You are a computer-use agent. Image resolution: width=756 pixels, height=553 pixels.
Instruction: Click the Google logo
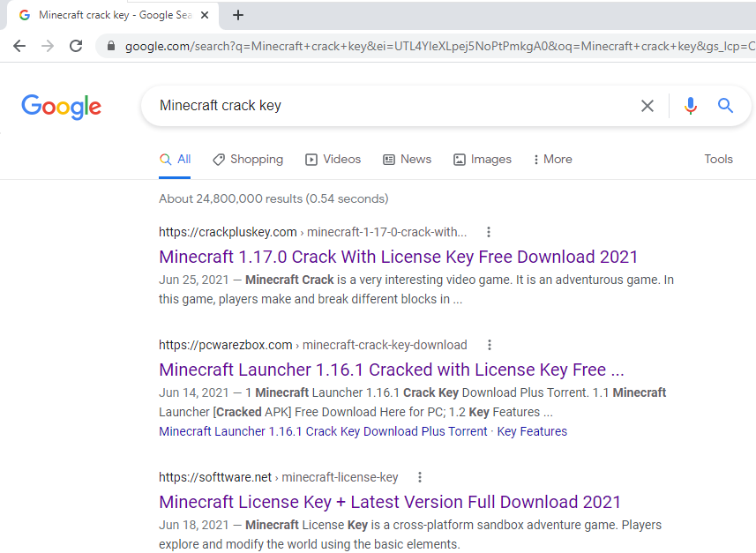click(x=61, y=107)
